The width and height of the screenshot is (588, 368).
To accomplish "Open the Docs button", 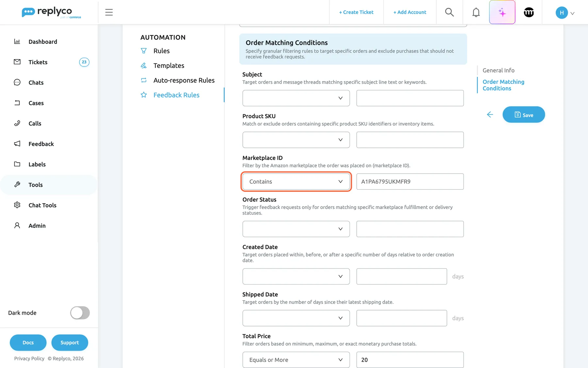I will coord(28,342).
